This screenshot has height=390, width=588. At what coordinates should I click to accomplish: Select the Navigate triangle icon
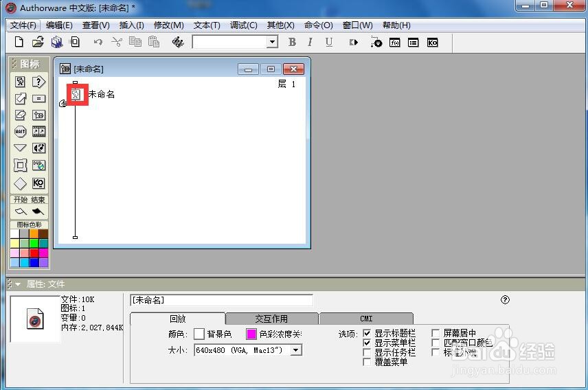click(x=20, y=148)
